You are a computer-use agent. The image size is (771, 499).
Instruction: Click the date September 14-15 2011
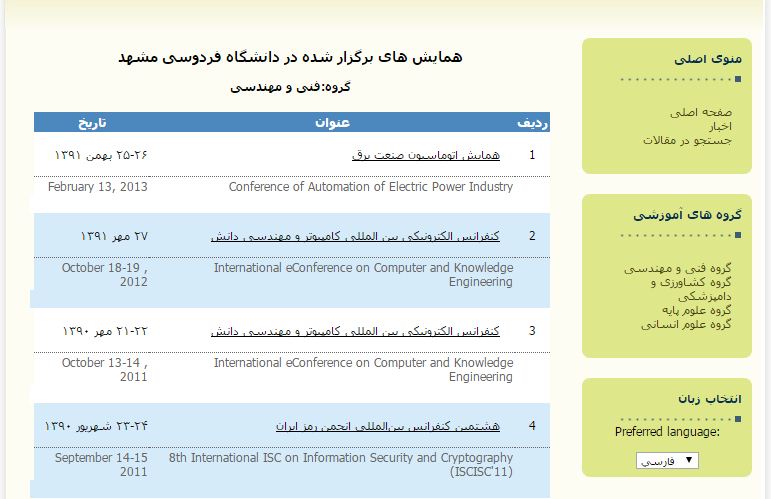(101, 465)
